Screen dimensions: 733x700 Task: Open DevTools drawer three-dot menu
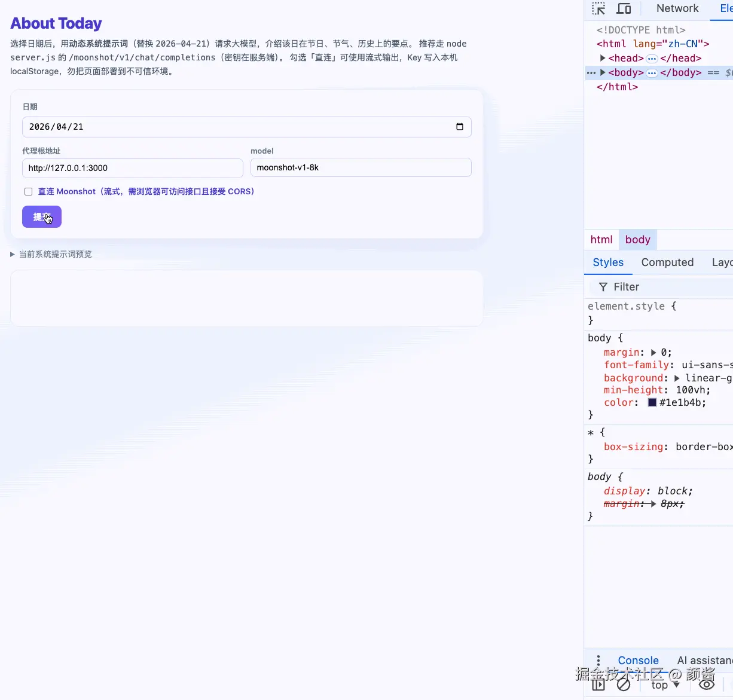(598, 661)
